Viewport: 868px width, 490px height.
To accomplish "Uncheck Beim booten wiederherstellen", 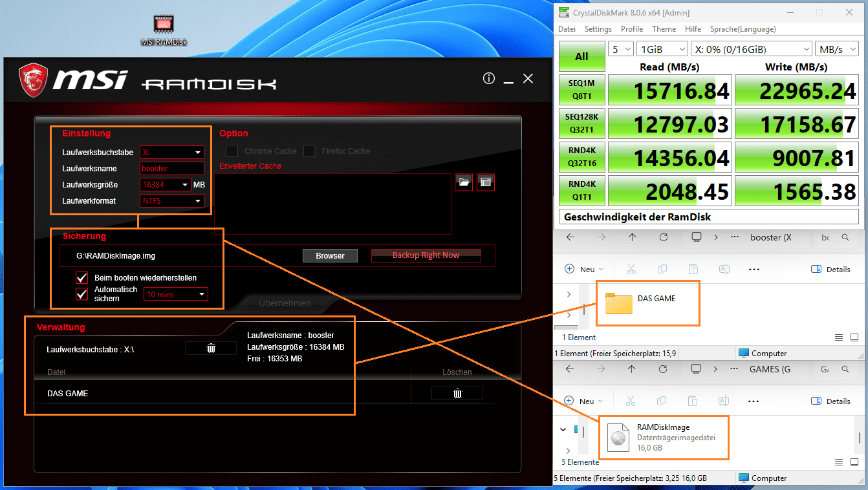I will [81, 277].
